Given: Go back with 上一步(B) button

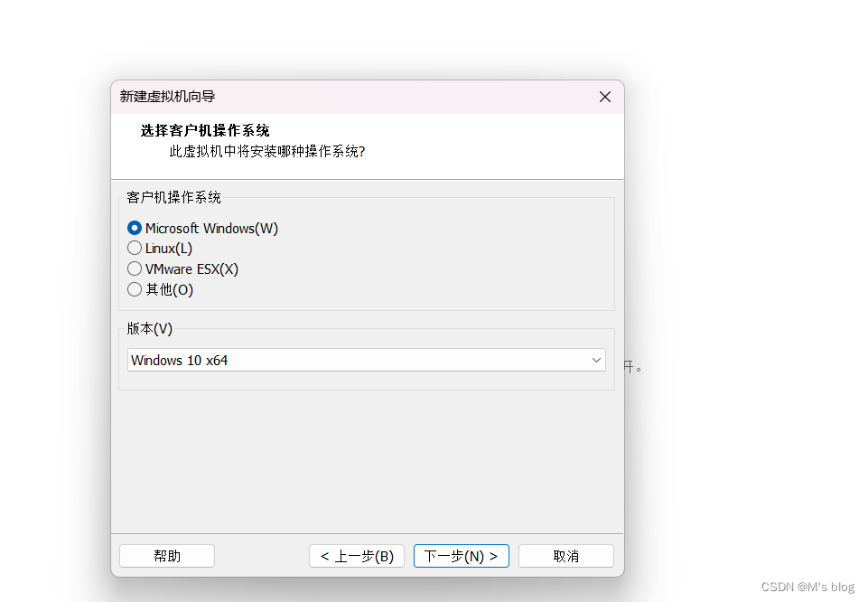Looking at the screenshot, I should [x=357, y=556].
